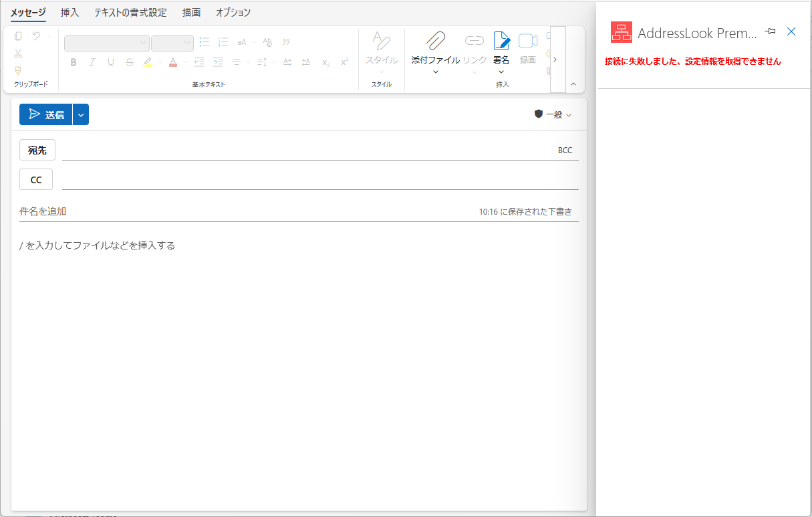812x517 pixels.
Task: Set right-to-left text direction
Action: [306, 62]
